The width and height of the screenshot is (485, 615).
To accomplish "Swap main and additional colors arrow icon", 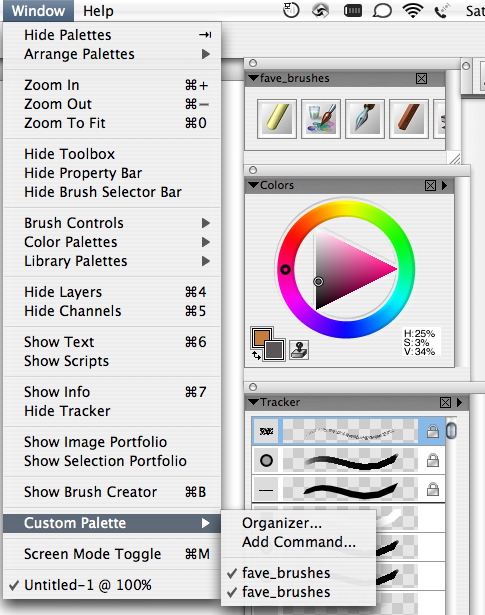I will (256, 356).
